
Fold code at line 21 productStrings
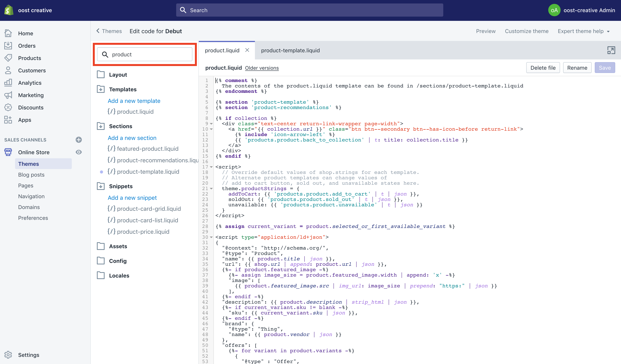[212, 189]
